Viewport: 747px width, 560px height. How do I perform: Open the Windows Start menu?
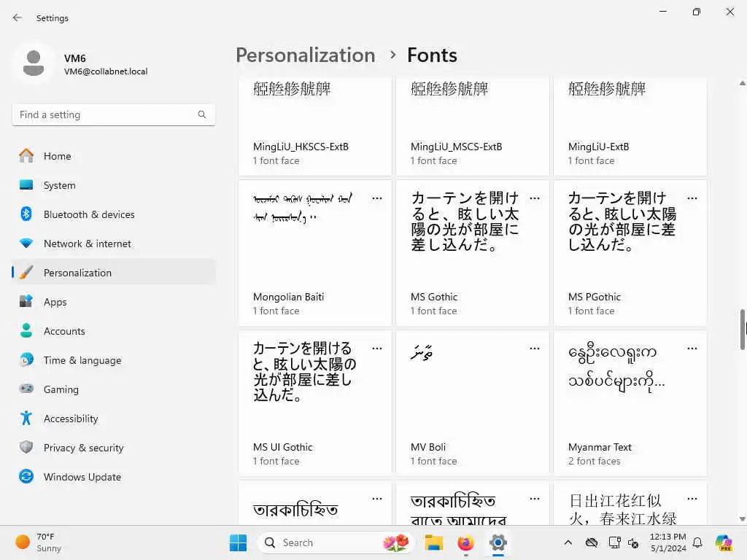point(239,542)
